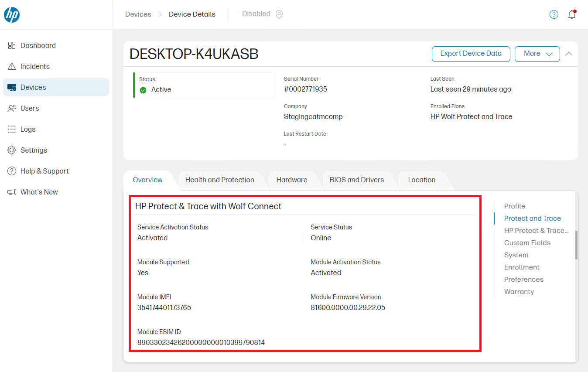Navigate back using the Devices breadcrumb

coord(138,14)
